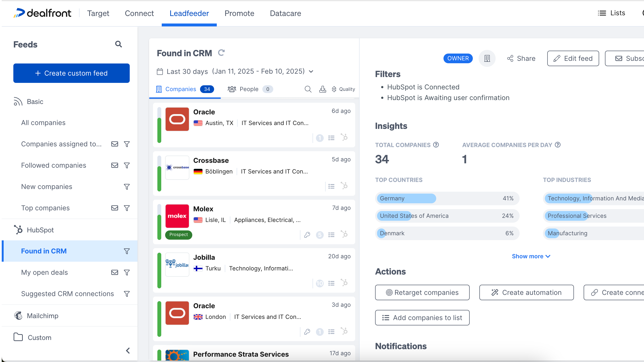Screen dimensions: 644x362
Task: Open the Promote menu item
Action: click(239, 13)
